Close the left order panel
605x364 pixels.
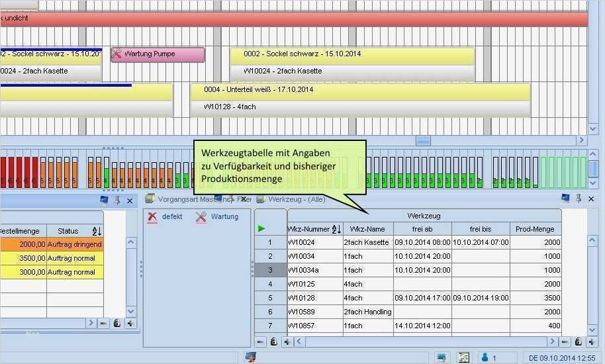click(130, 201)
